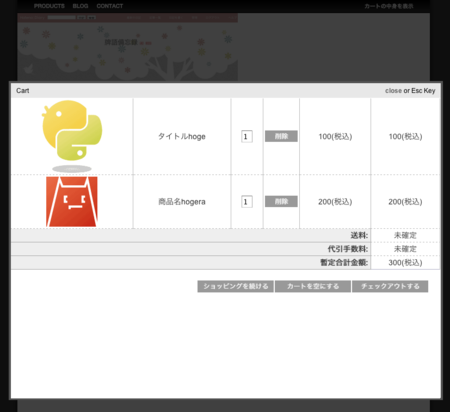Click the yellow Python logo thumbnail
Viewport: 450px width, 412px height.
[x=72, y=136]
